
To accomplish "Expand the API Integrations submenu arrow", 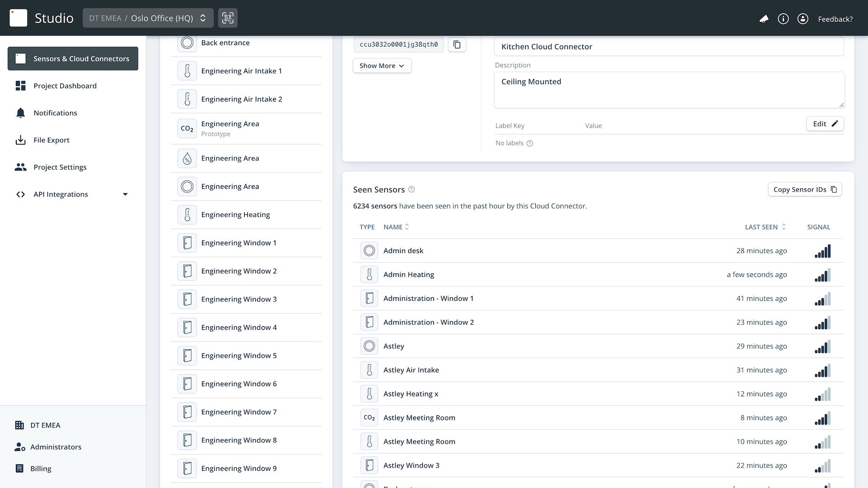I will (x=125, y=194).
